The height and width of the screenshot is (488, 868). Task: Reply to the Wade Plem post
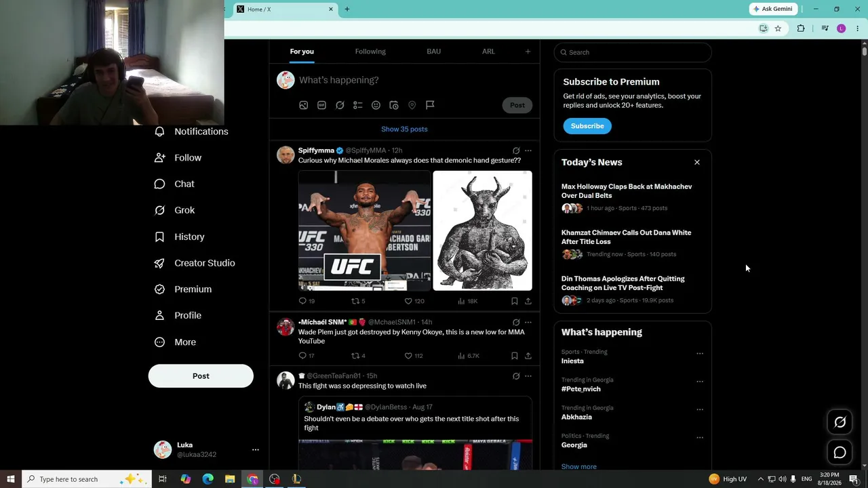307,356
